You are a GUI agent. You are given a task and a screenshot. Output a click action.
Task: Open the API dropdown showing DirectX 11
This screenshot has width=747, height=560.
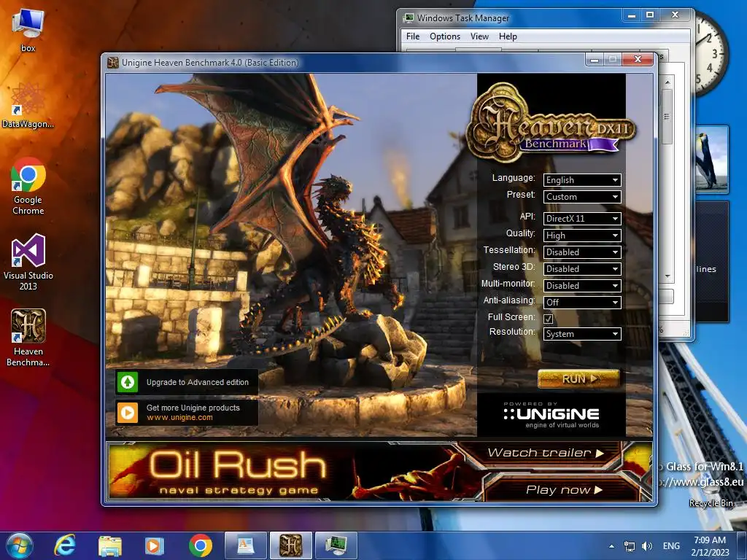[x=582, y=219]
